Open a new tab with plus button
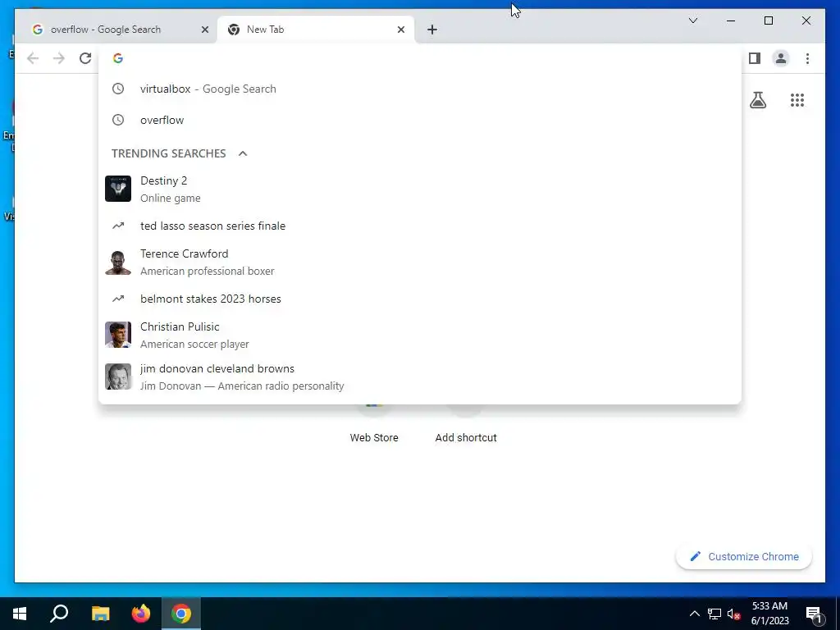This screenshot has height=630, width=840. pos(432,30)
